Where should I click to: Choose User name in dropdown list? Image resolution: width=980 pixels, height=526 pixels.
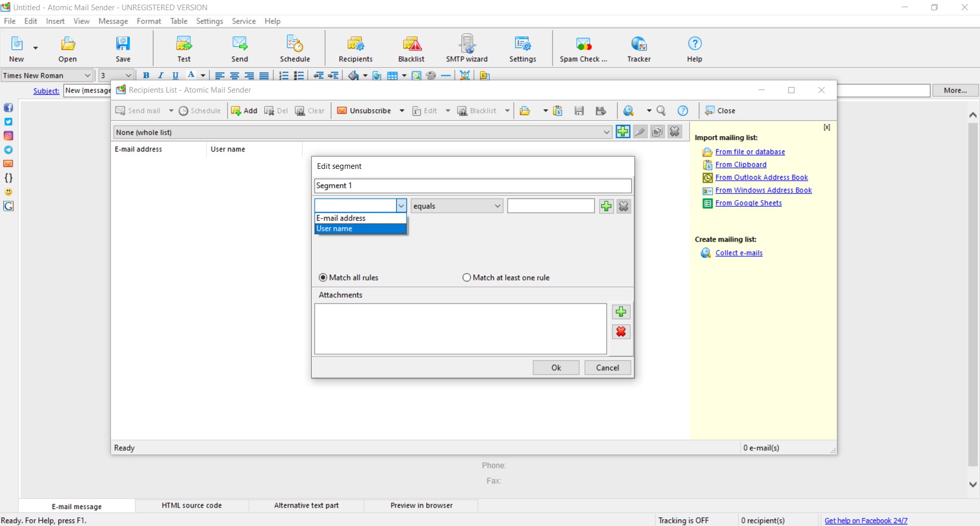(x=360, y=229)
